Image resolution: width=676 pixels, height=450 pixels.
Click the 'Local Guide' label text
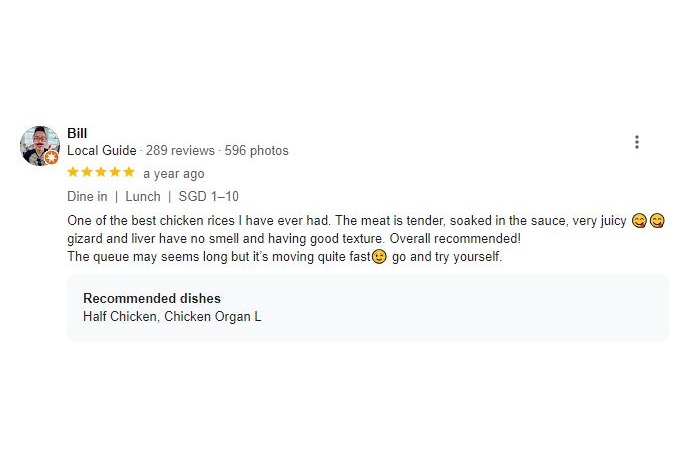tap(101, 151)
